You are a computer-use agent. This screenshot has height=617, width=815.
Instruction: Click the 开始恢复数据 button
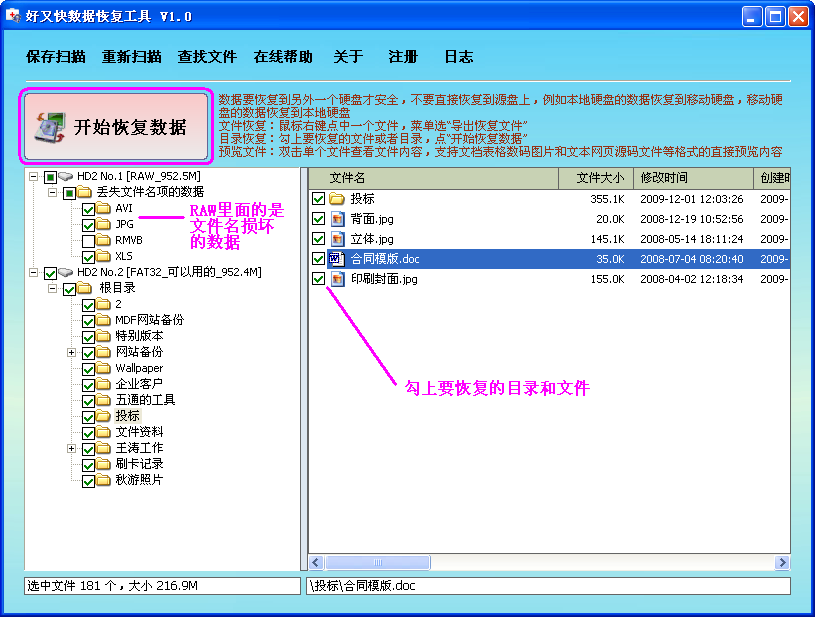click(116, 126)
